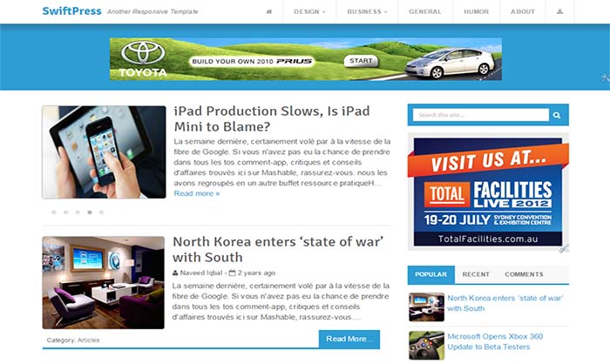Focus the 'Search this site' input field
The width and height of the screenshot is (610, 364).
pos(481,115)
